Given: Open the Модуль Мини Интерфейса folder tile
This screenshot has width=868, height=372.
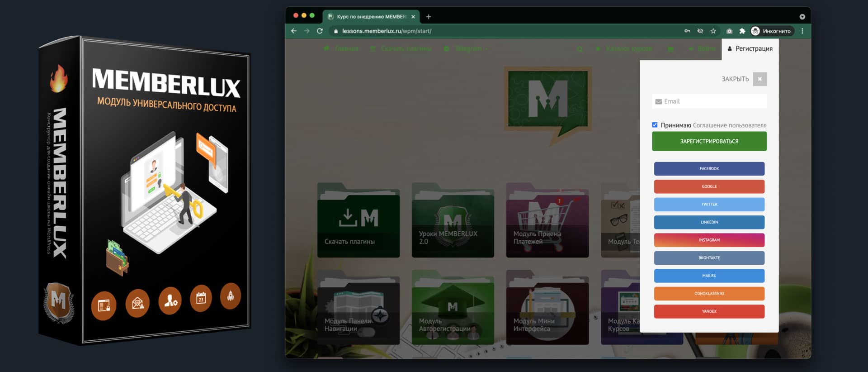Looking at the screenshot, I should point(547,307).
